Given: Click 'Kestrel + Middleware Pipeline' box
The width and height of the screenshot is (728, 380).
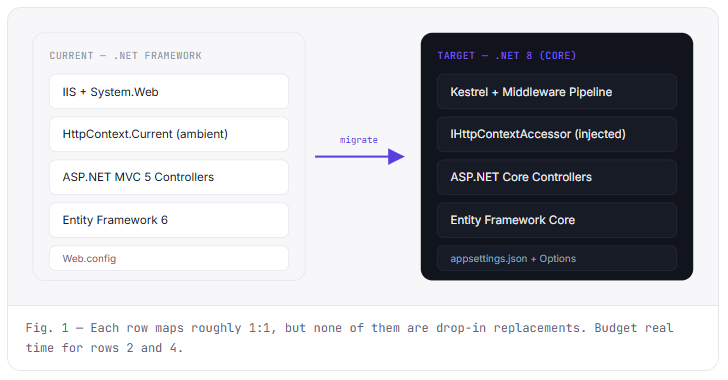Looking at the screenshot, I should pos(557,92).
